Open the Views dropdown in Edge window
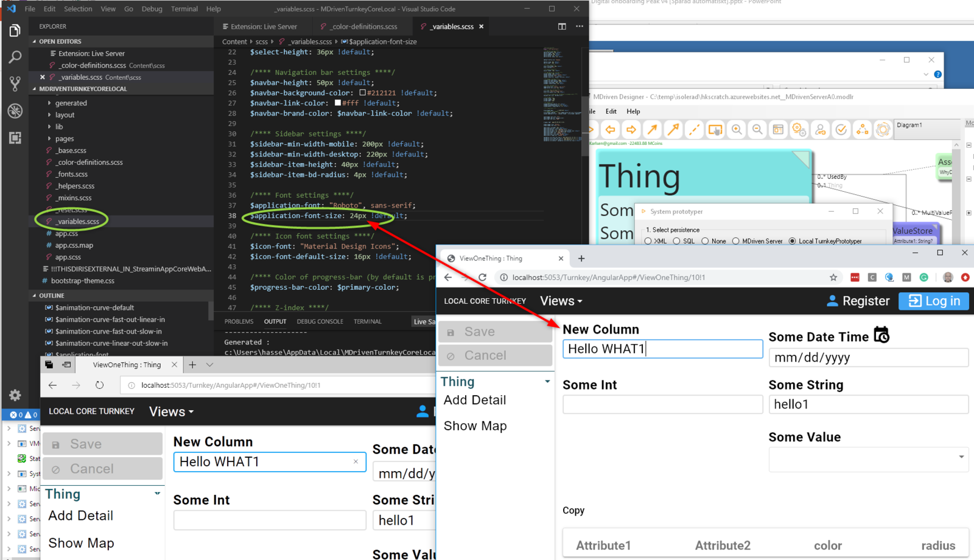The height and width of the screenshot is (560, 974). pyautogui.click(x=171, y=411)
